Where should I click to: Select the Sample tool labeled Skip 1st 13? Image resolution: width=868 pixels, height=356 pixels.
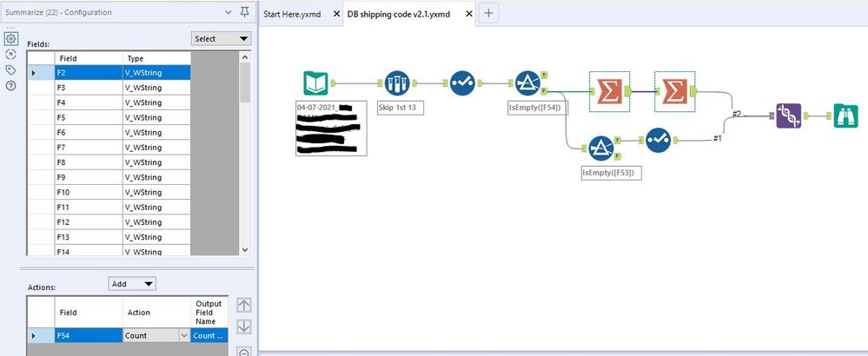pos(397,83)
